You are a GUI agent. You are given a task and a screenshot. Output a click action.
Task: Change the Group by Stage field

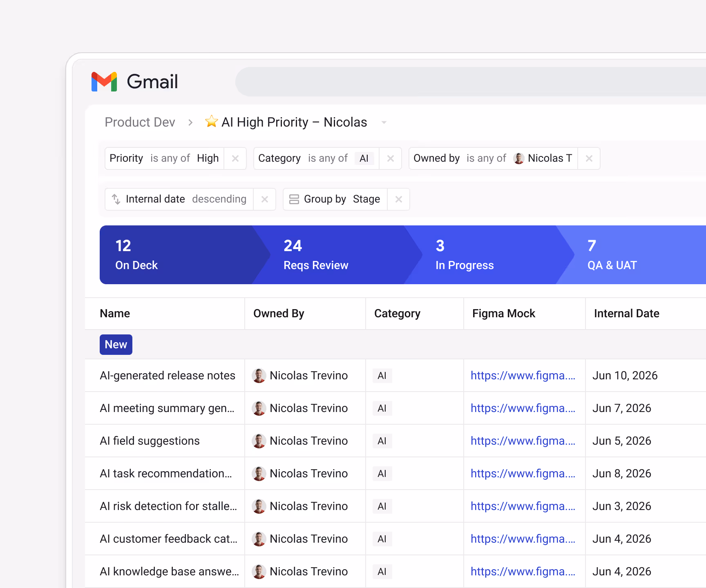366,199
